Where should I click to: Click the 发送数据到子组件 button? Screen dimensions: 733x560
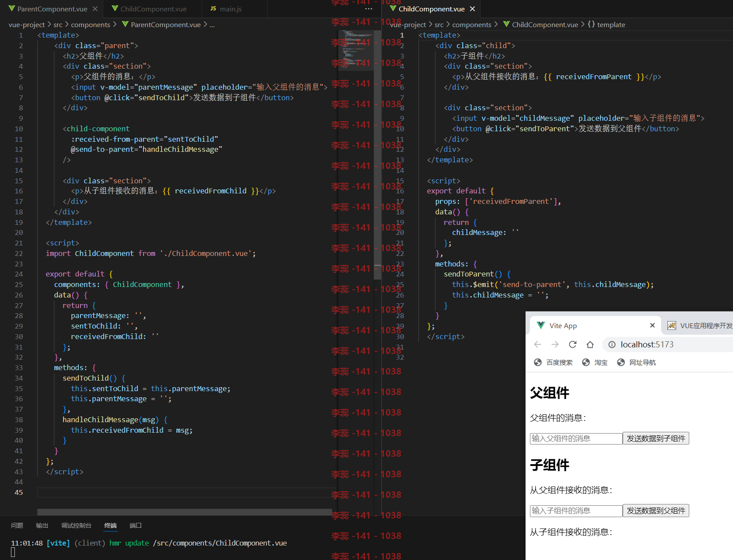point(656,438)
